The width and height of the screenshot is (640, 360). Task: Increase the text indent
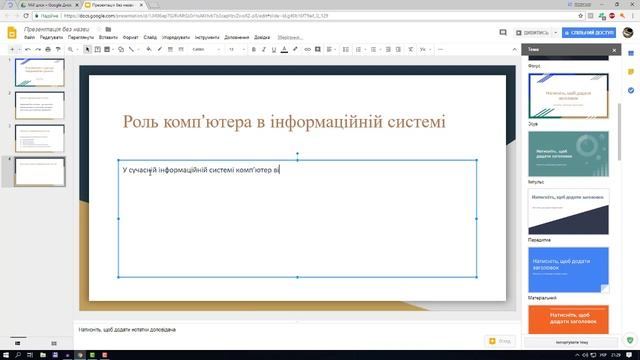398,49
